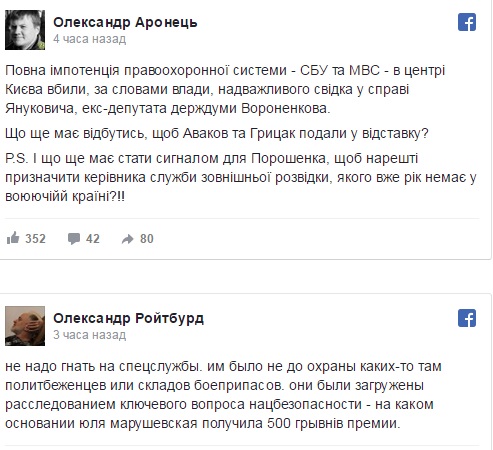The height and width of the screenshot is (450, 493).
Task: View the 42 comments count
Action: click(x=93, y=239)
